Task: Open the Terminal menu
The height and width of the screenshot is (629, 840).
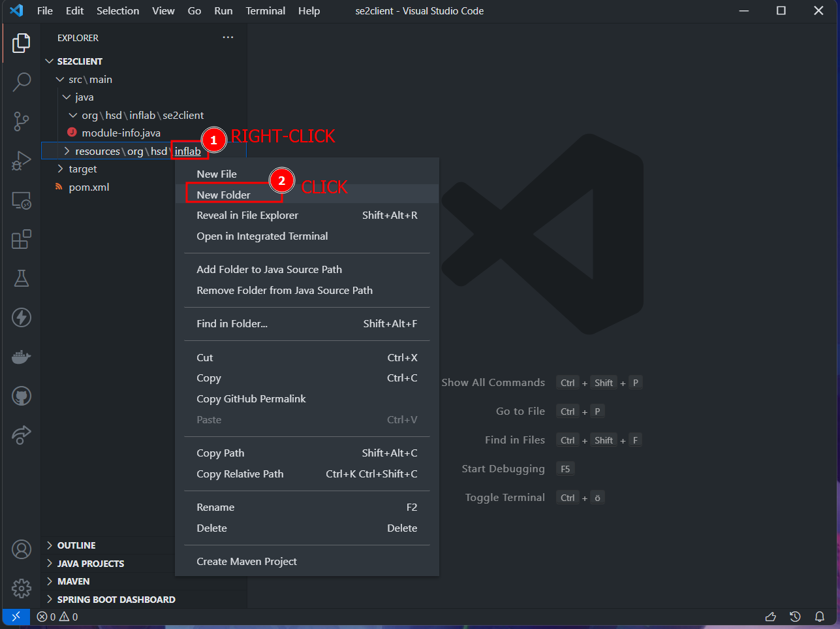Action: [x=265, y=10]
